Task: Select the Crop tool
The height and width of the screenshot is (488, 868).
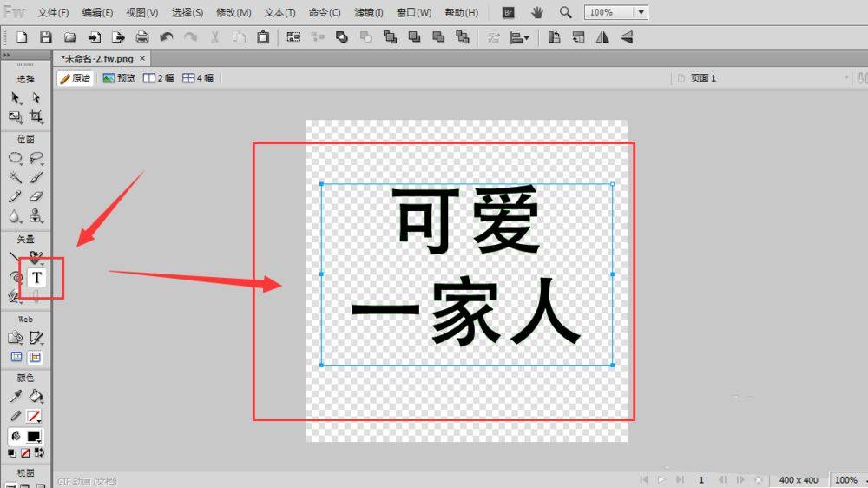Action: tap(36, 116)
